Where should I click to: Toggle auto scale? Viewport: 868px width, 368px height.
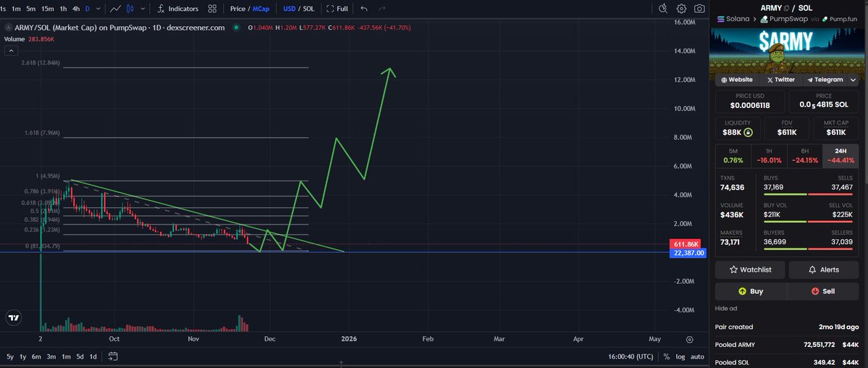click(697, 356)
